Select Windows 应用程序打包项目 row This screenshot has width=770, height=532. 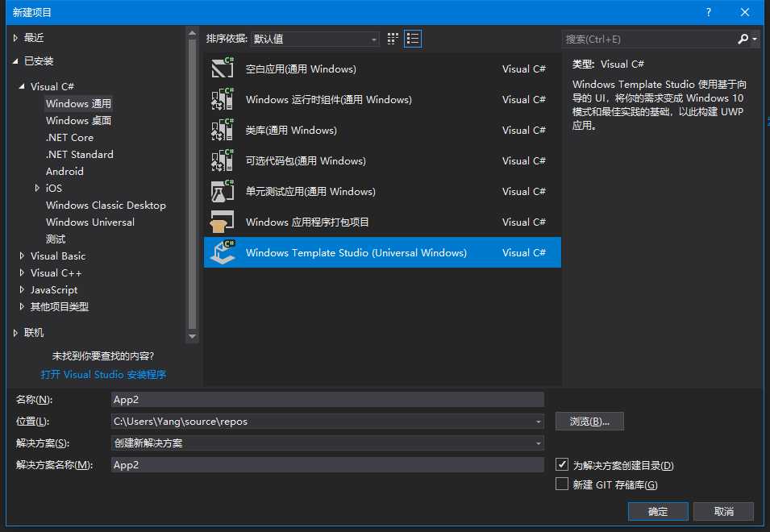point(382,222)
